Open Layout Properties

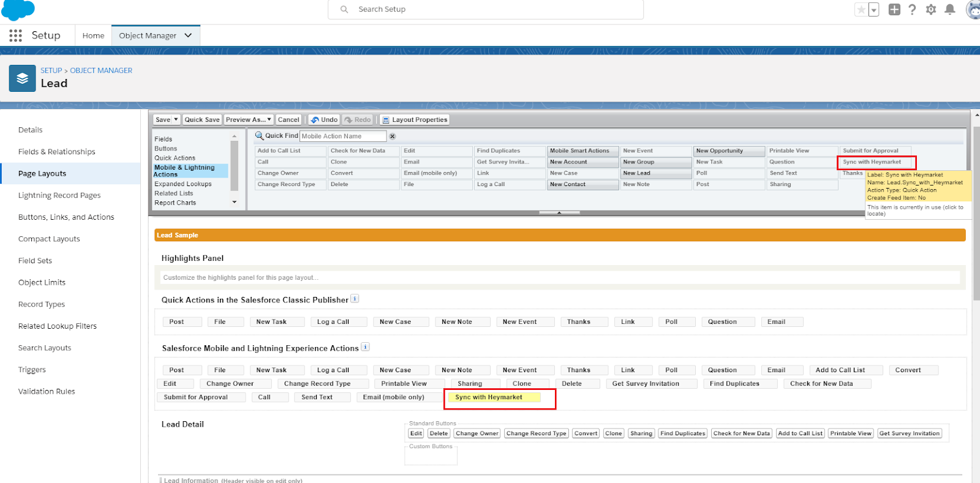click(415, 120)
